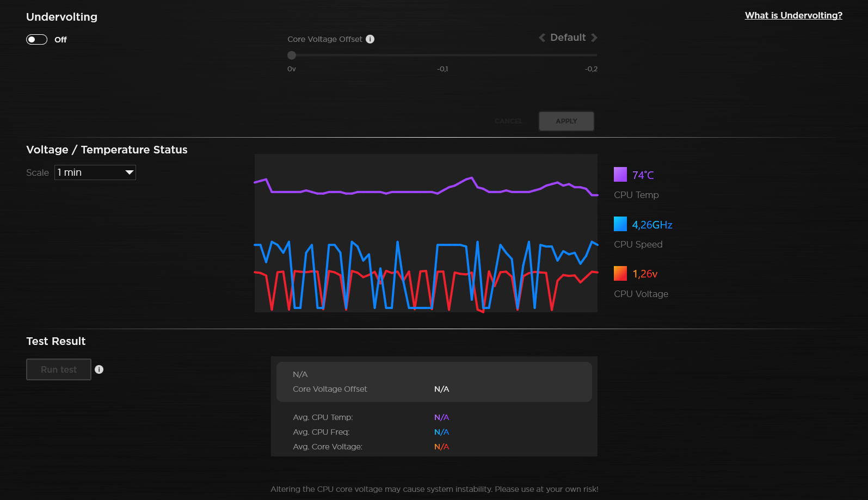Click the -0,2 slider scale label
Viewport: 868px width, 500px height.
point(592,69)
